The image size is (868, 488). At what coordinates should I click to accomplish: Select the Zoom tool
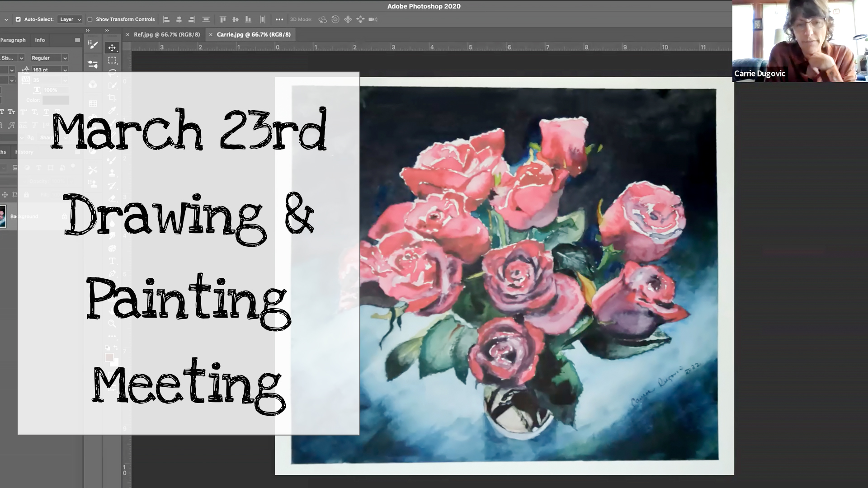pyautogui.click(x=112, y=323)
